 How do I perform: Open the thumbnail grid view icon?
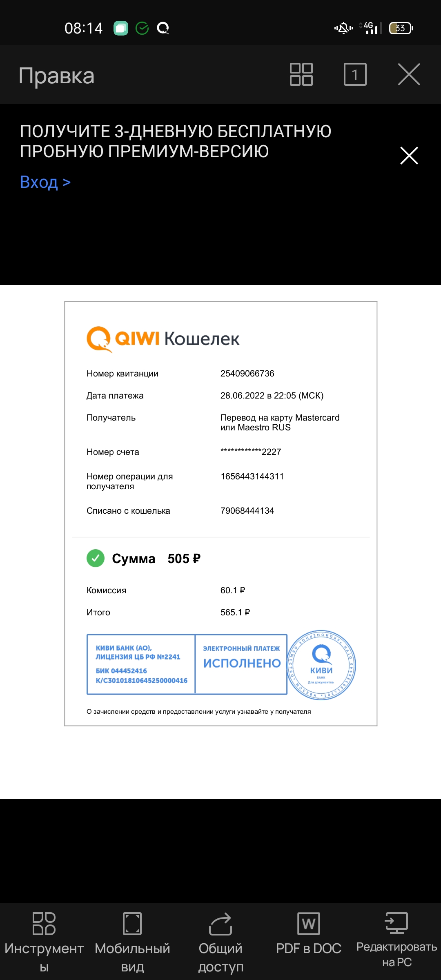tap(301, 74)
